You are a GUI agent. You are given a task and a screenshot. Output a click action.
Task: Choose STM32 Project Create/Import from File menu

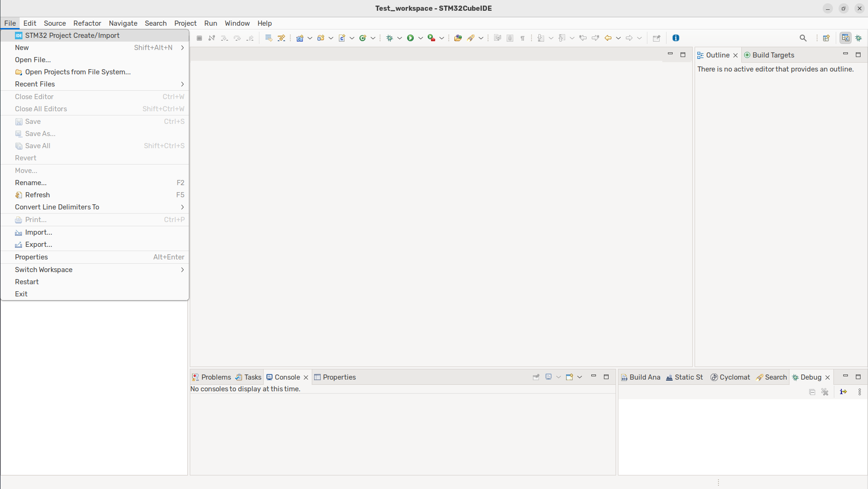point(95,36)
